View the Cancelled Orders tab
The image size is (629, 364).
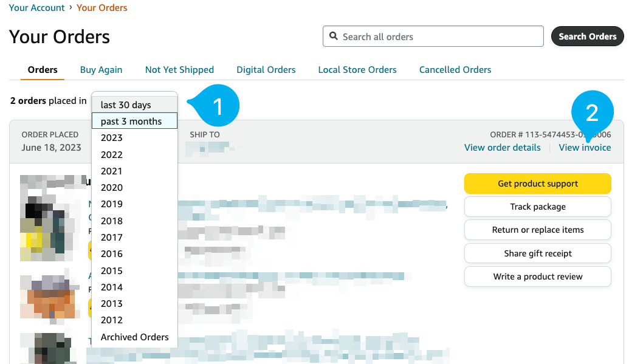455,70
